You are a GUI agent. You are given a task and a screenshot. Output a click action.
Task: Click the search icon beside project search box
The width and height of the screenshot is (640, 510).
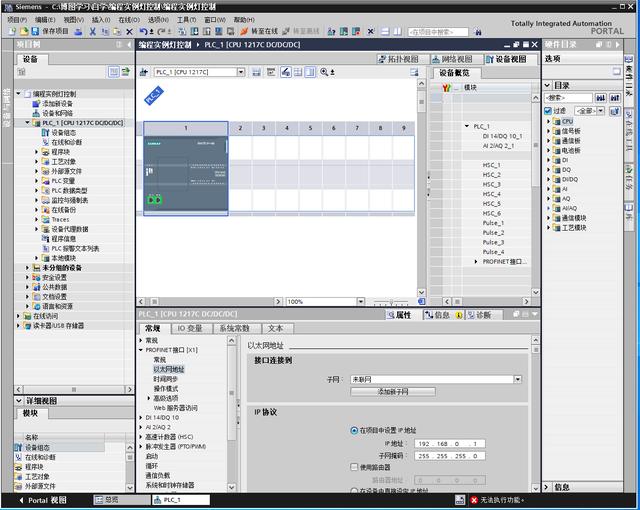pos(478,32)
